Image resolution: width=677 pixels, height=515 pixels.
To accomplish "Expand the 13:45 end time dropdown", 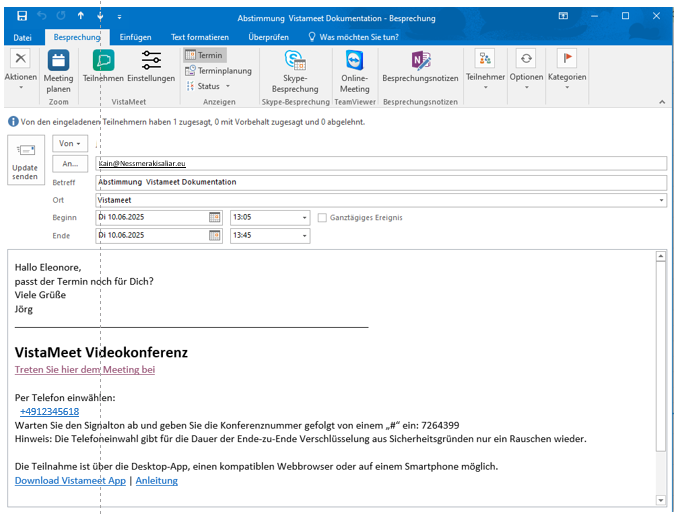I will click(304, 236).
